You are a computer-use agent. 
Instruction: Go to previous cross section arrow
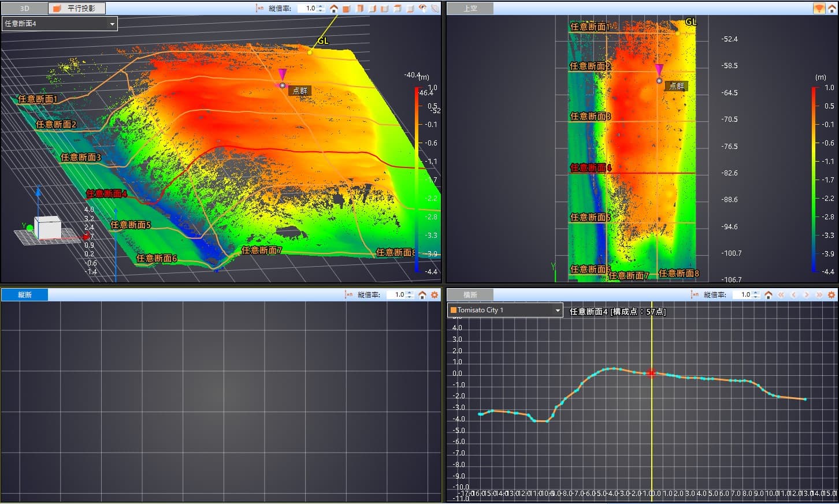click(x=793, y=294)
